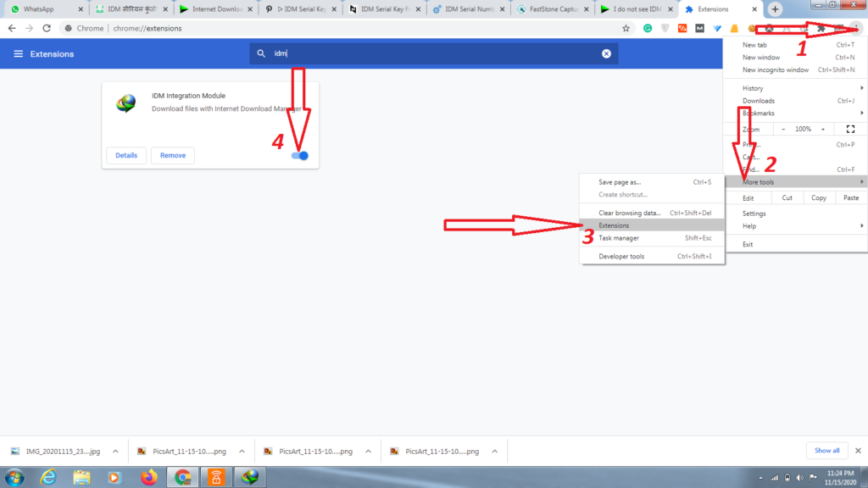Click the orange-red square extension icon
The width and height of the screenshot is (868, 488).
(682, 28)
